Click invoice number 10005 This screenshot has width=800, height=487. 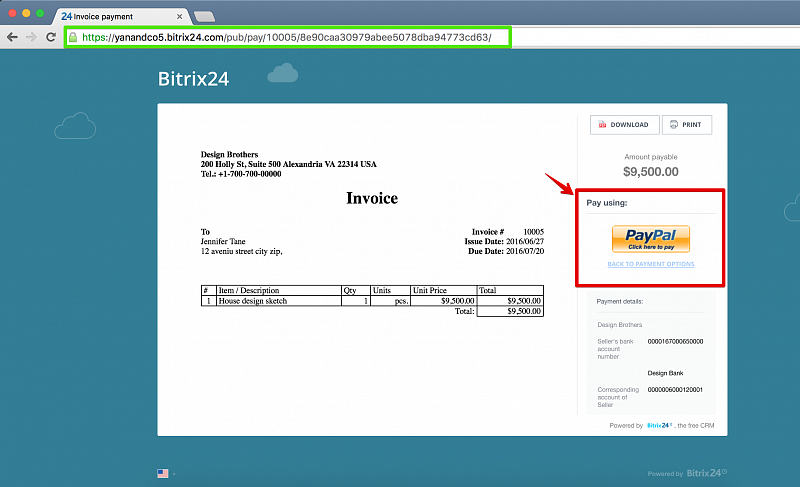[534, 232]
